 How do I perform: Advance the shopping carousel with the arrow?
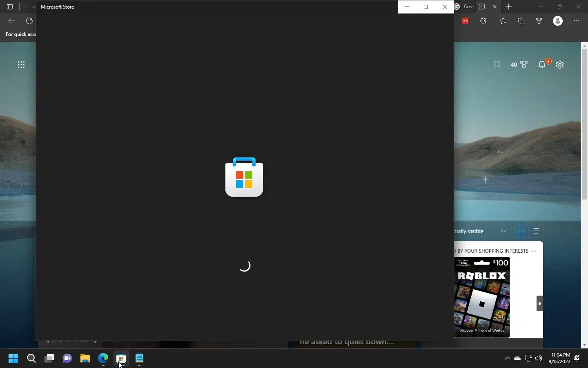540,303
